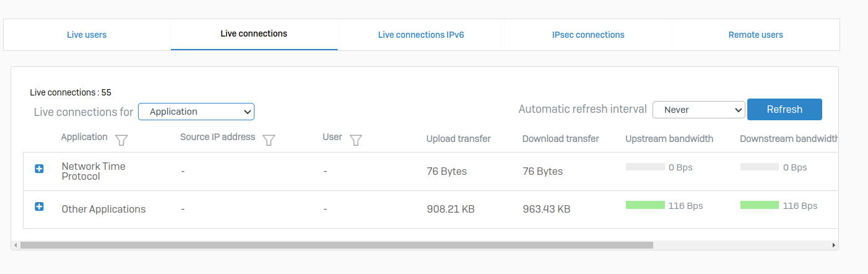This screenshot has height=274, width=868.
Task: Click the green upstream bandwidth bar for Other Applications
Action: 645,205
